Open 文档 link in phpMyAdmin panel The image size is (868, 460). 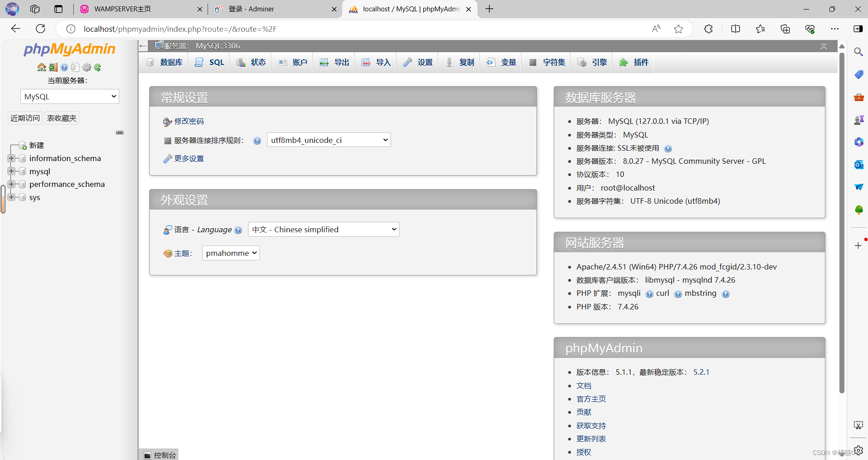pos(584,386)
